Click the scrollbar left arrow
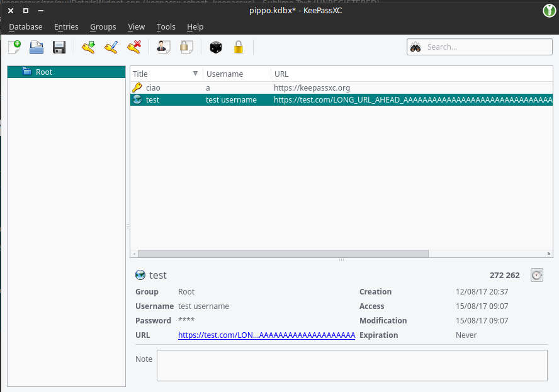Viewport: 559px width, 392px height. click(134, 254)
